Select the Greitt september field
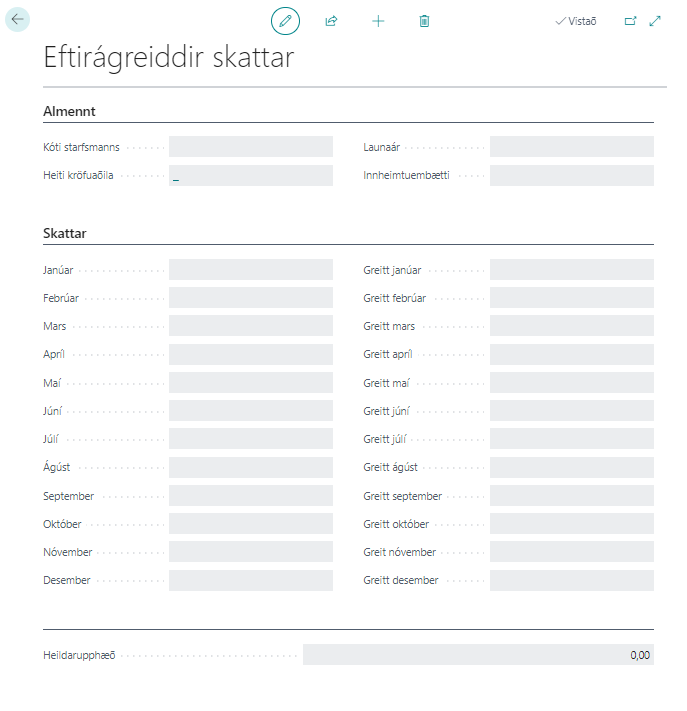The height and width of the screenshot is (711, 687). (x=571, y=496)
